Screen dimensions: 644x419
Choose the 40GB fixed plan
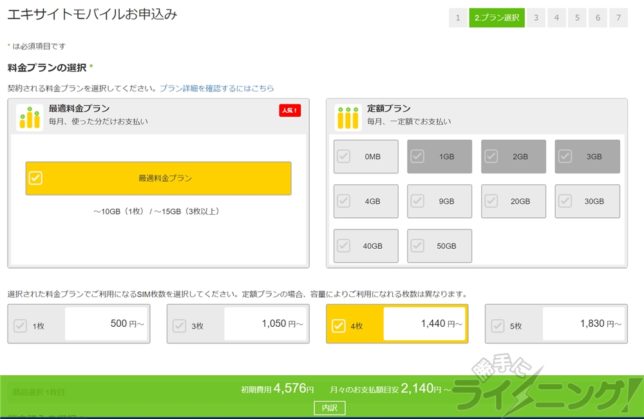366,246
